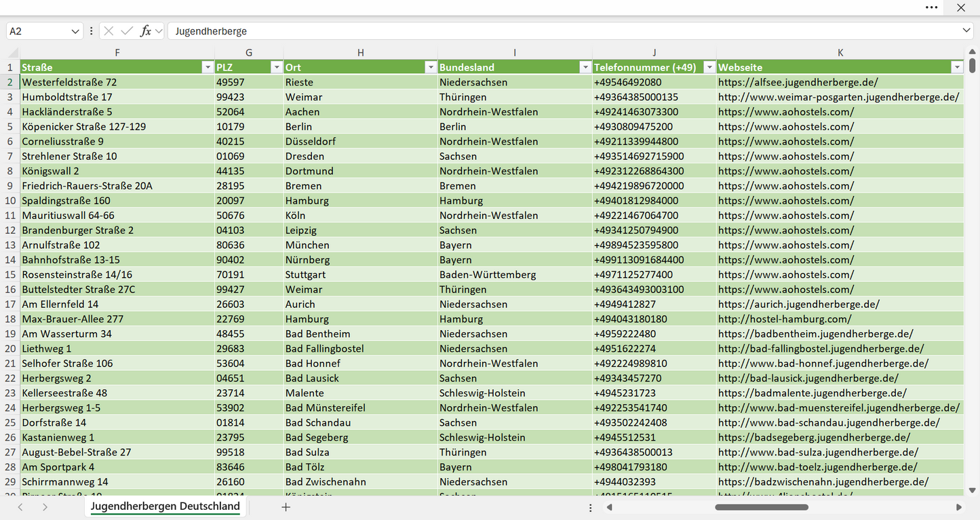The height and width of the screenshot is (520, 980).
Task: Select row 2 header
Action: [10, 82]
